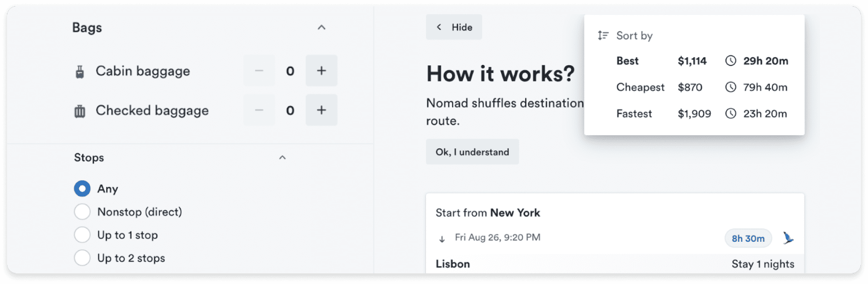Screen dimensions: 868x284
Task: Click the Ok, I understand button
Action: pos(472,152)
